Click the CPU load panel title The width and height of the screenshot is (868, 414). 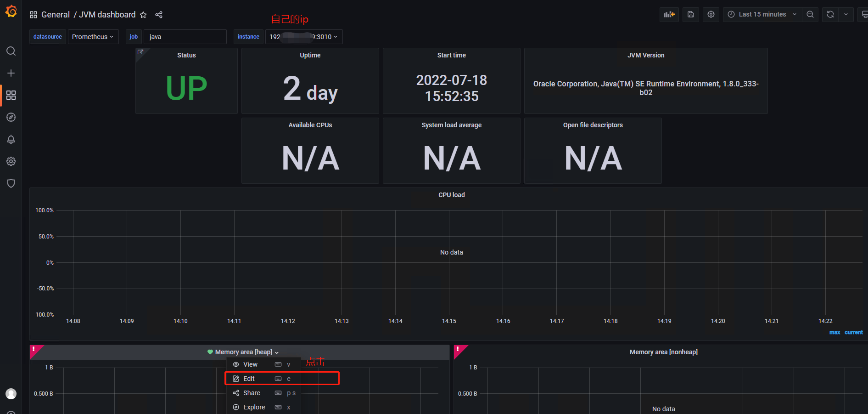[452, 195]
